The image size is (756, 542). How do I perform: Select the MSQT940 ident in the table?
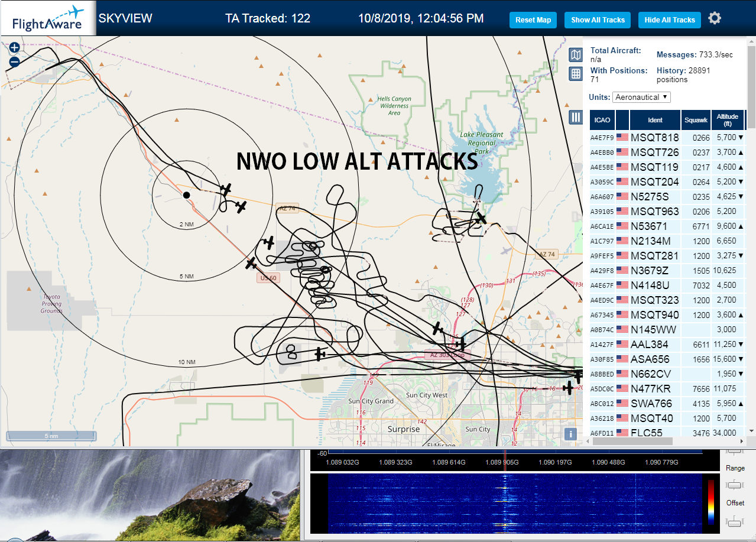(x=654, y=314)
